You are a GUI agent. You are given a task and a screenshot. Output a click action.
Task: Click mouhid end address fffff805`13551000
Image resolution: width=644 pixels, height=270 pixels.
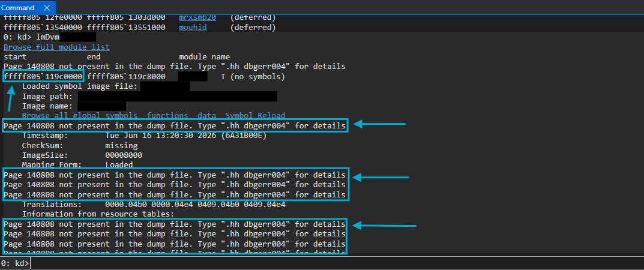(x=126, y=28)
